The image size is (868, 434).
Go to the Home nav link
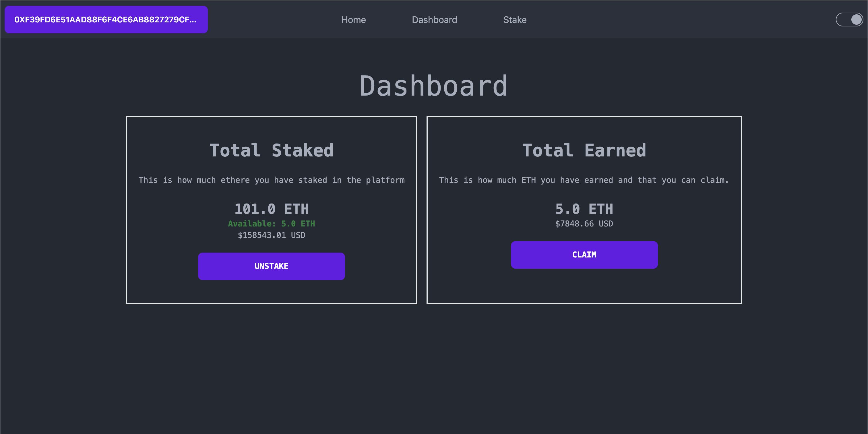click(353, 20)
